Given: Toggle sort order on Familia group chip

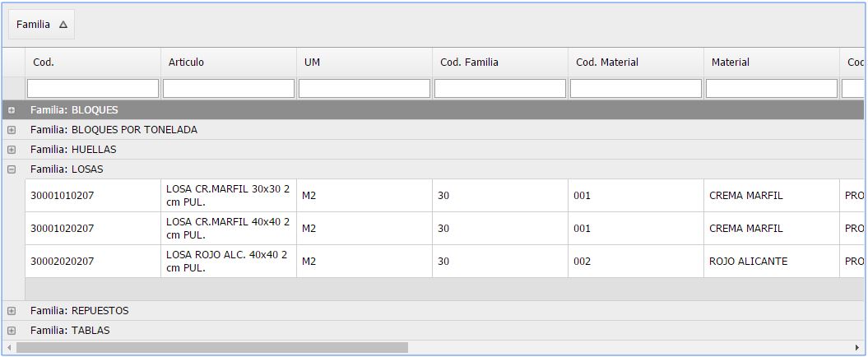Looking at the screenshot, I should (41, 25).
